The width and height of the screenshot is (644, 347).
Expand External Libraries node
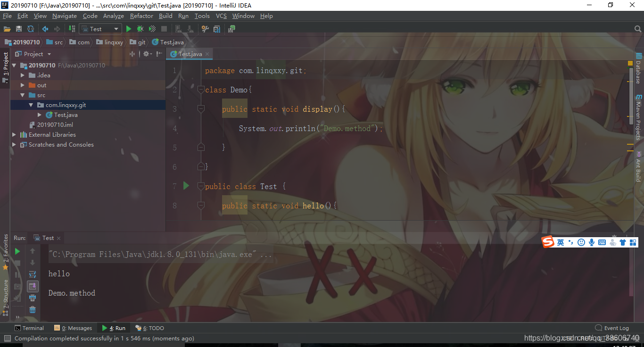pos(14,134)
